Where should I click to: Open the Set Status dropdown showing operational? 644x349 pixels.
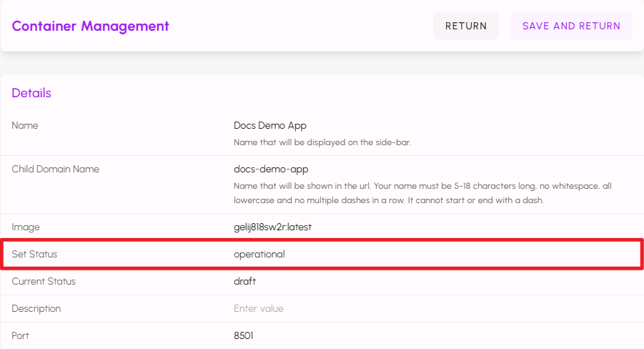(259, 254)
